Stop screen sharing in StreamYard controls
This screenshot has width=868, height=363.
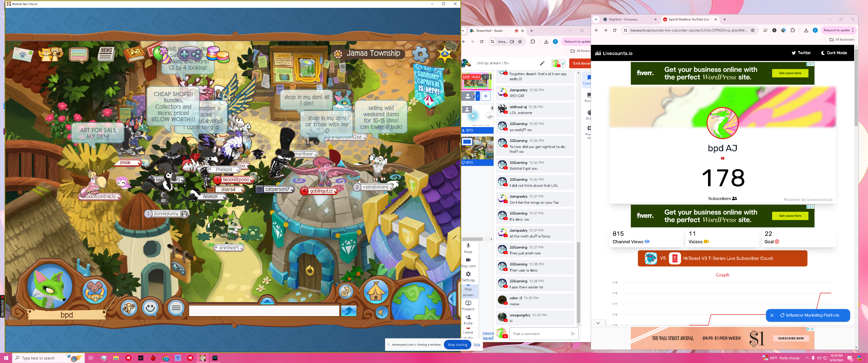[x=468, y=292]
